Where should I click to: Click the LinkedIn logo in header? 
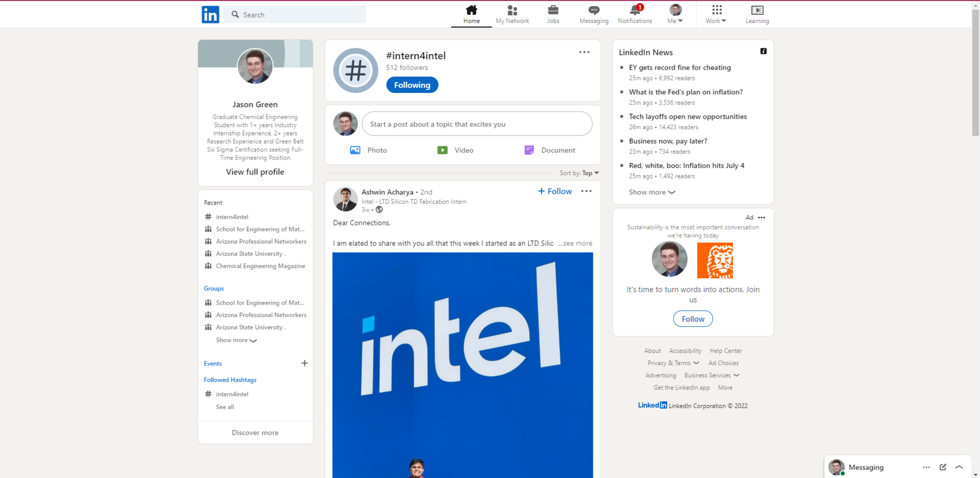point(210,14)
